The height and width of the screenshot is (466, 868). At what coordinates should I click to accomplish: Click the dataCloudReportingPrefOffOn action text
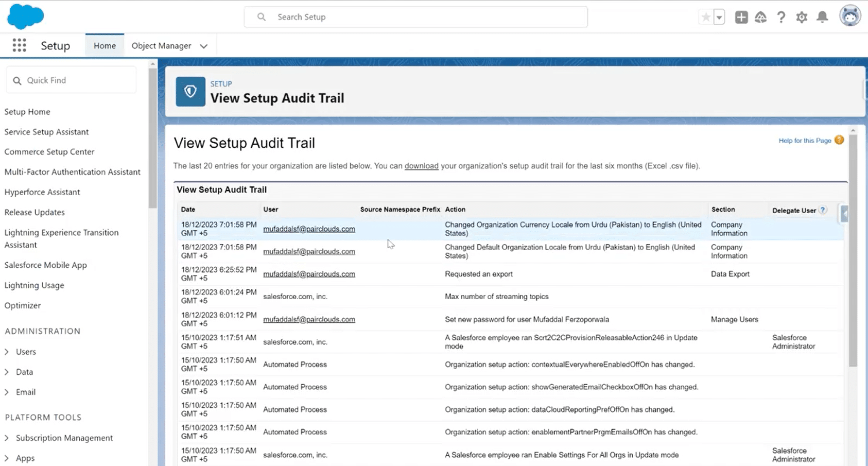click(x=560, y=410)
